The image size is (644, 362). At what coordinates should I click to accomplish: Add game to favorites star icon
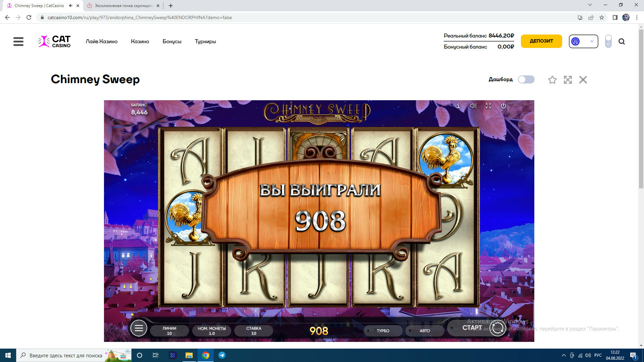[x=552, y=80]
